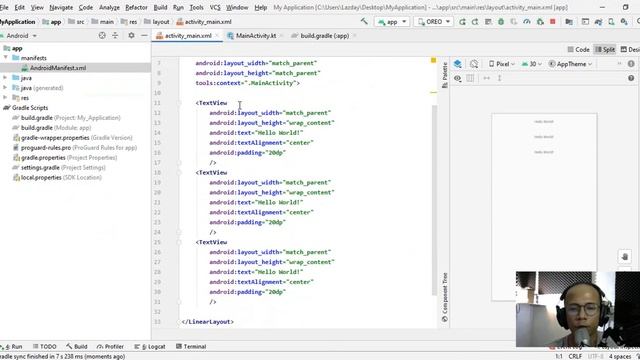The height and width of the screenshot is (360, 640).
Task: Open the API 30 version dropdown
Action: pos(531,64)
